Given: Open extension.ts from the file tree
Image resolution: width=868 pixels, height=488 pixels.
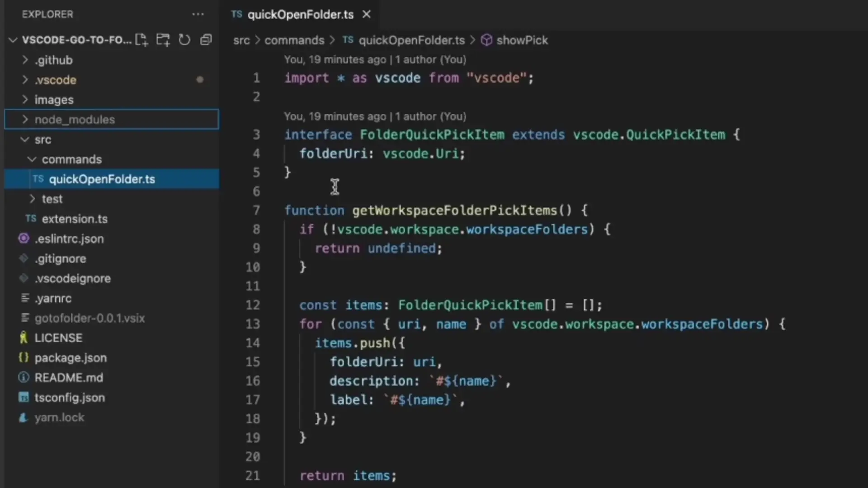Looking at the screenshot, I should [x=75, y=219].
